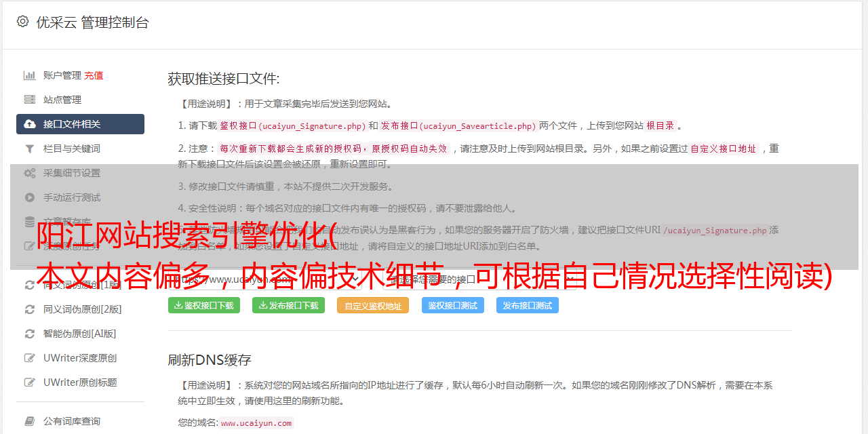This screenshot has height=434, width=868.
Task: Click the blue 发布接口测试 button
Action: click(528, 305)
